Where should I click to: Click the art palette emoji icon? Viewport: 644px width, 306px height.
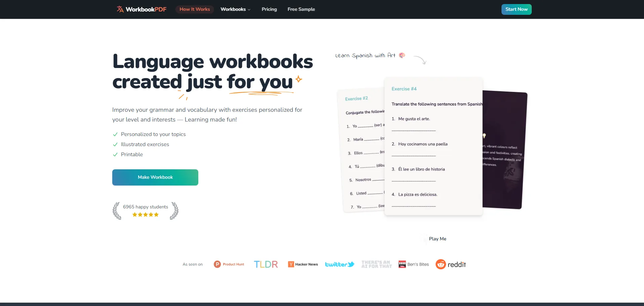tap(402, 55)
